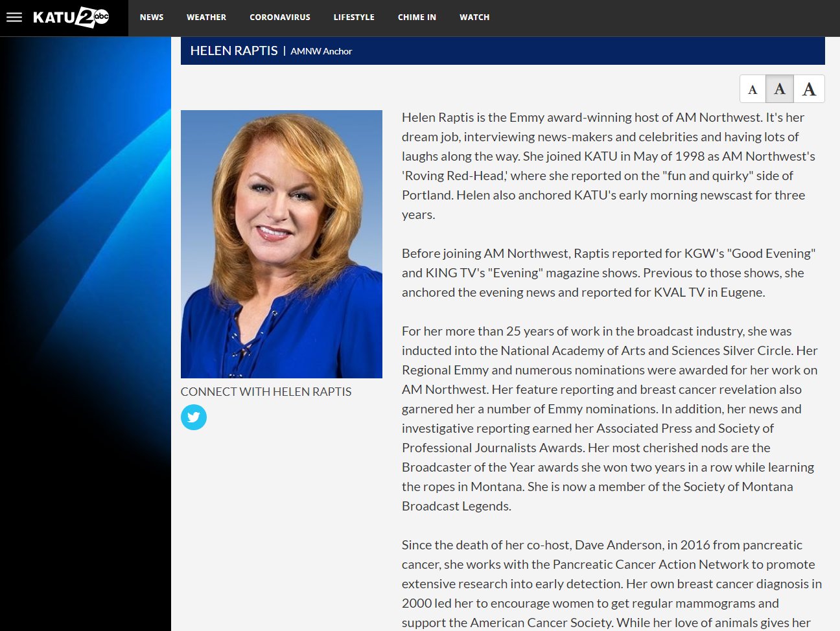Click the AMNW Anchor title label
The height and width of the screenshot is (631, 840).
321,51
